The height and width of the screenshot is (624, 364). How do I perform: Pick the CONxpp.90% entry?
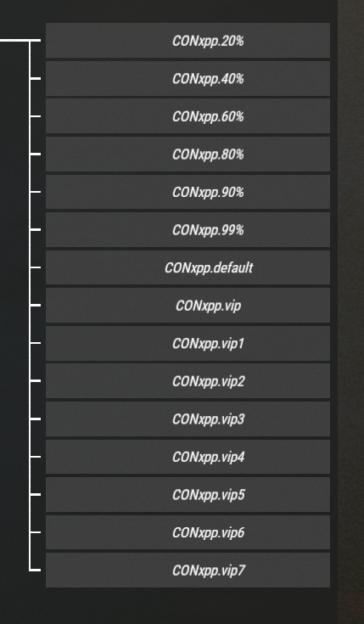point(188,192)
